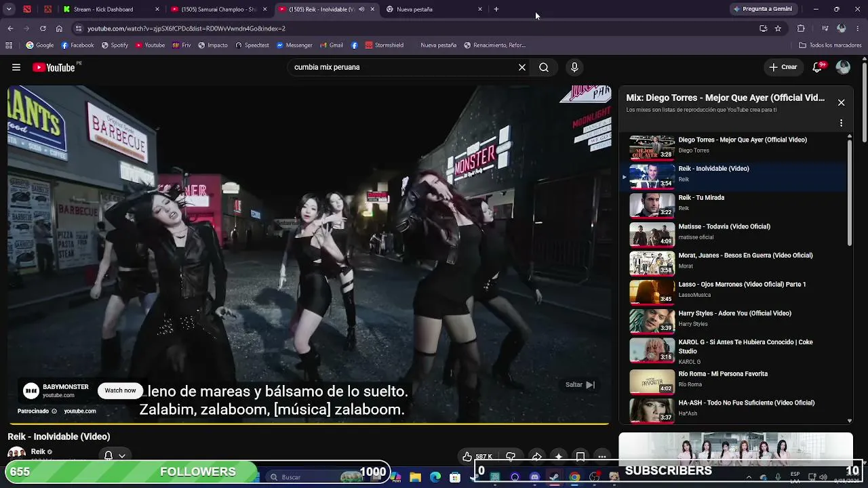
Task: Open the Stormshield bookmark
Action: [x=384, y=45]
